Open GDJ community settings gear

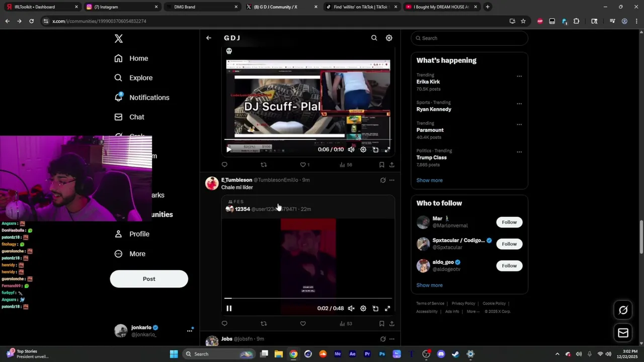point(389,38)
